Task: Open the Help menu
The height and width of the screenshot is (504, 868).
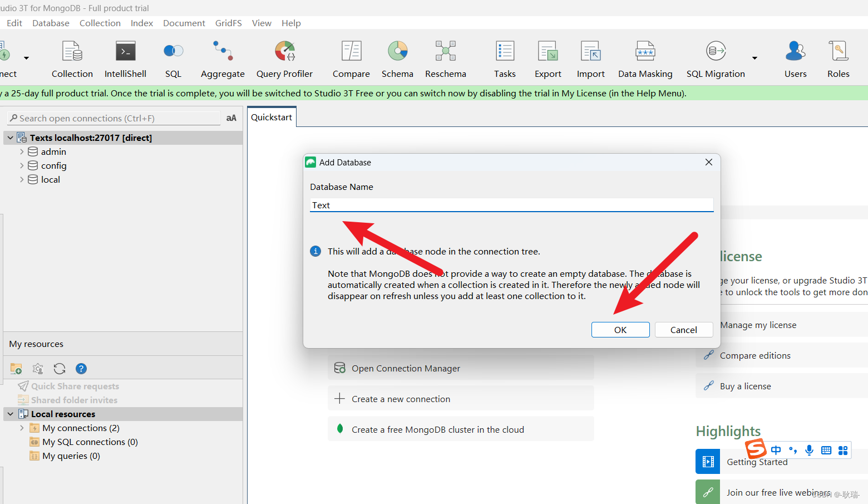Action: tap(291, 23)
